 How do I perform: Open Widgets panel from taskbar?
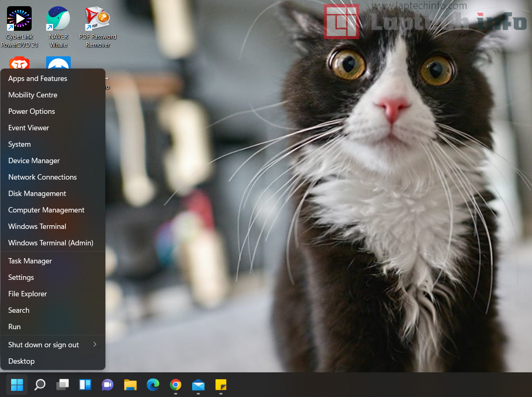click(x=85, y=385)
